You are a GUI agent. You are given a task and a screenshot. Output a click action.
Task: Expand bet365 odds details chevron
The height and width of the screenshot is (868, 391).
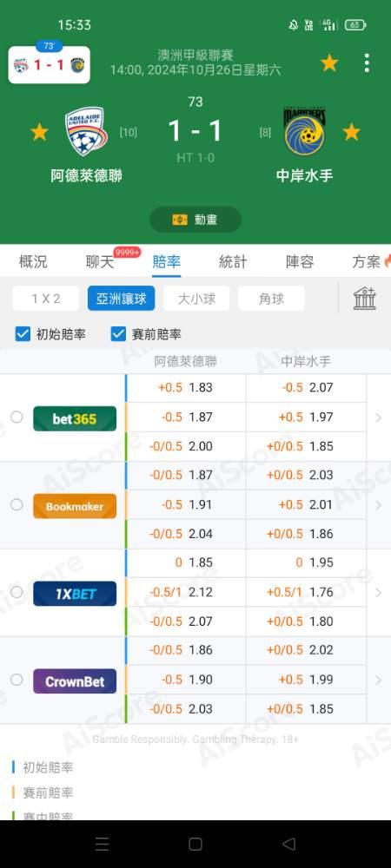379,418
